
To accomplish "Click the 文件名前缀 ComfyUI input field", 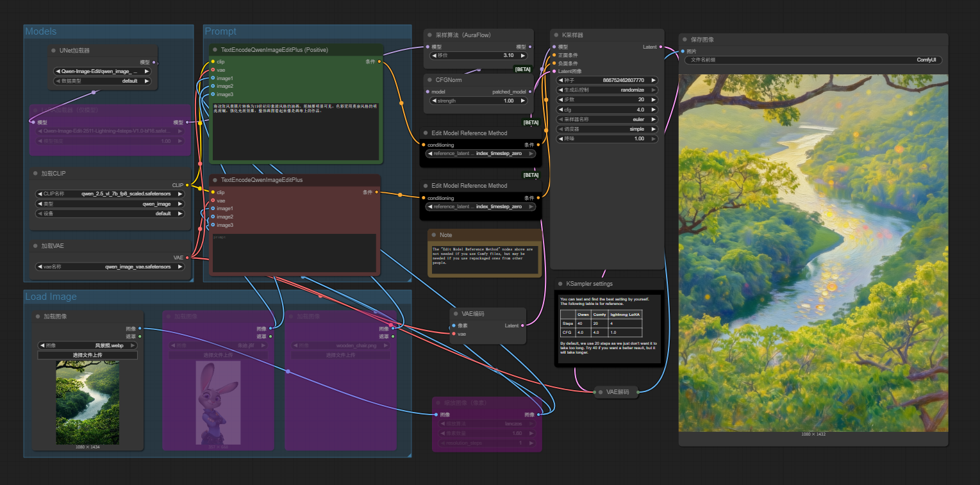I will point(813,60).
